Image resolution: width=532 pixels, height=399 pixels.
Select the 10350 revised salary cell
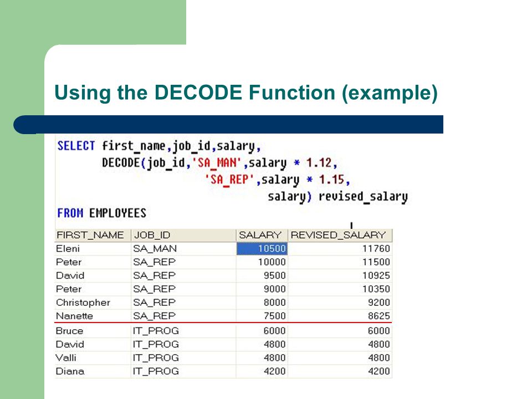pos(340,289)
